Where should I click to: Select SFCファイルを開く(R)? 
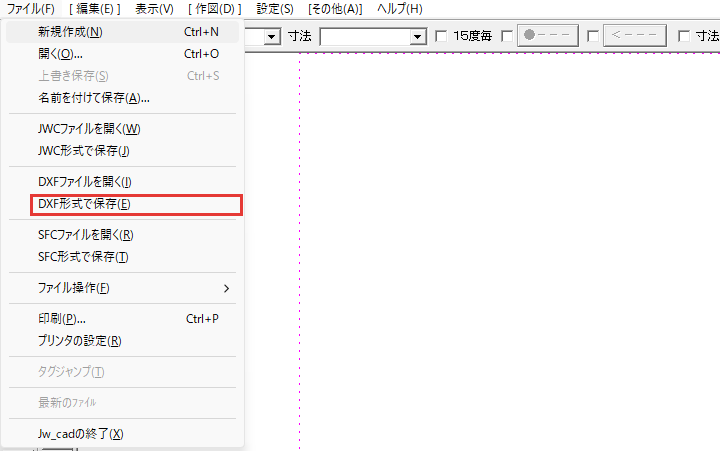tap(123, 235)
